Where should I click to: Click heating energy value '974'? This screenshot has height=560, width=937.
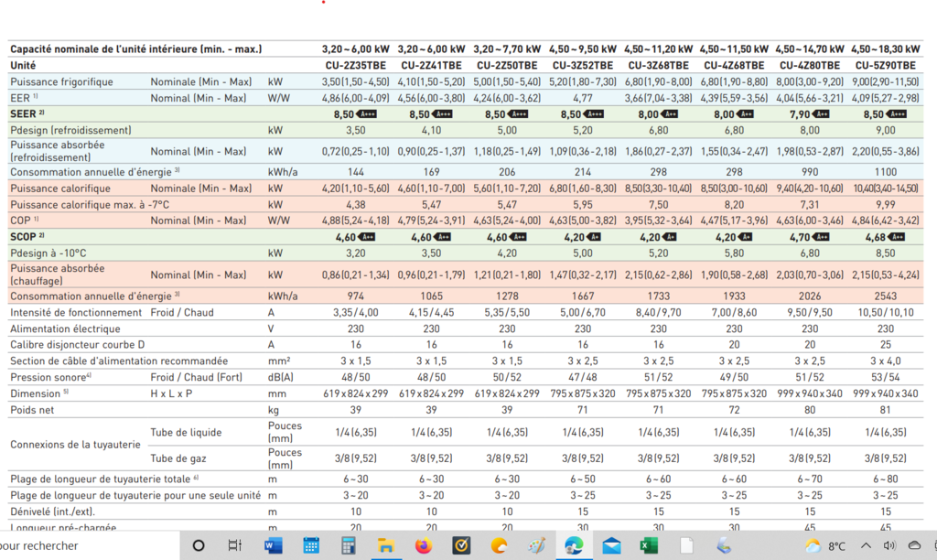(356, 296)
